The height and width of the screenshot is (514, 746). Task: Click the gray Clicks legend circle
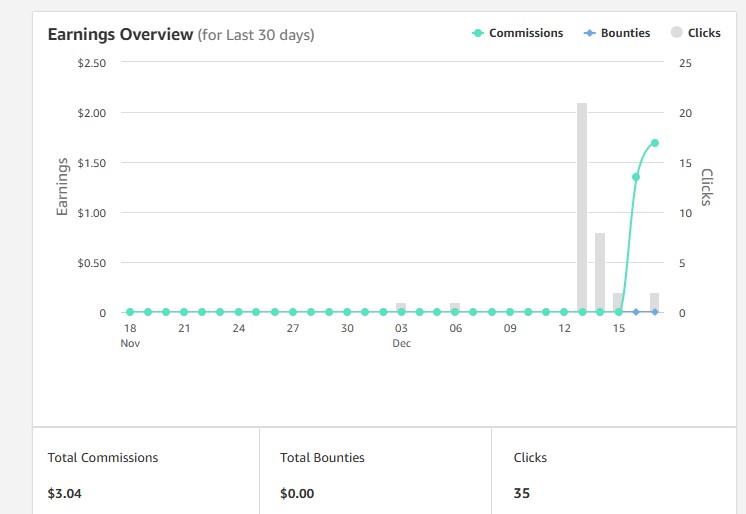click(676, 33)
